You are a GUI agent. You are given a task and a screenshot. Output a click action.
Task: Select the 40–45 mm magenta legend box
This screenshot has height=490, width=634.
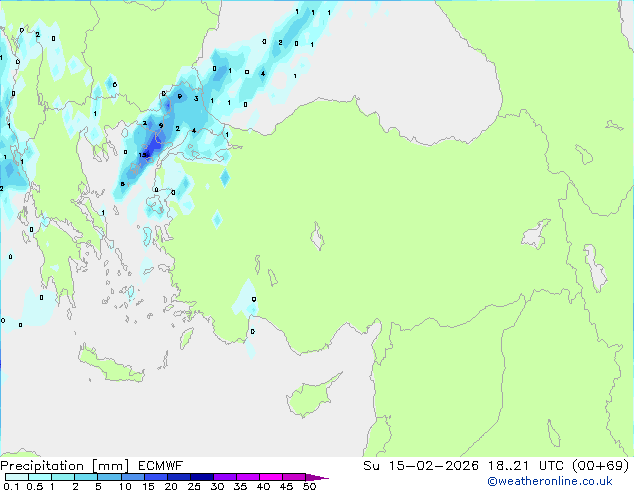pyautogui.click(x=271, y=477)
